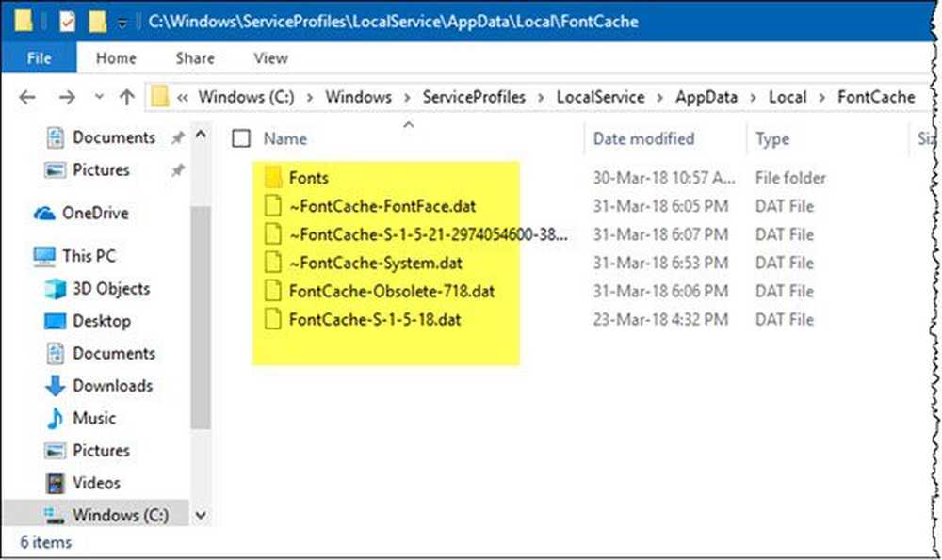Viewport: 942px width, 560px height.
Task: Go up one folder level
Action: point(127,97)
